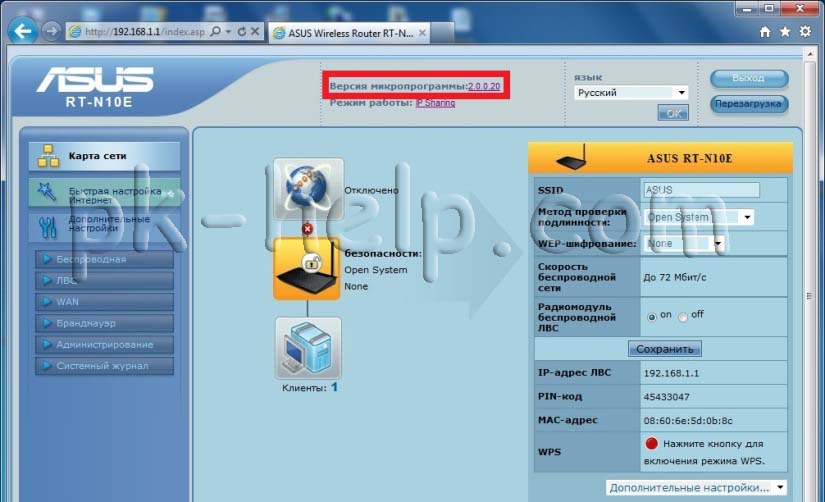This screenshot has height=502, width=825.
Task: Open the WEP encryption None dropdown
Action: pos(684,244)
